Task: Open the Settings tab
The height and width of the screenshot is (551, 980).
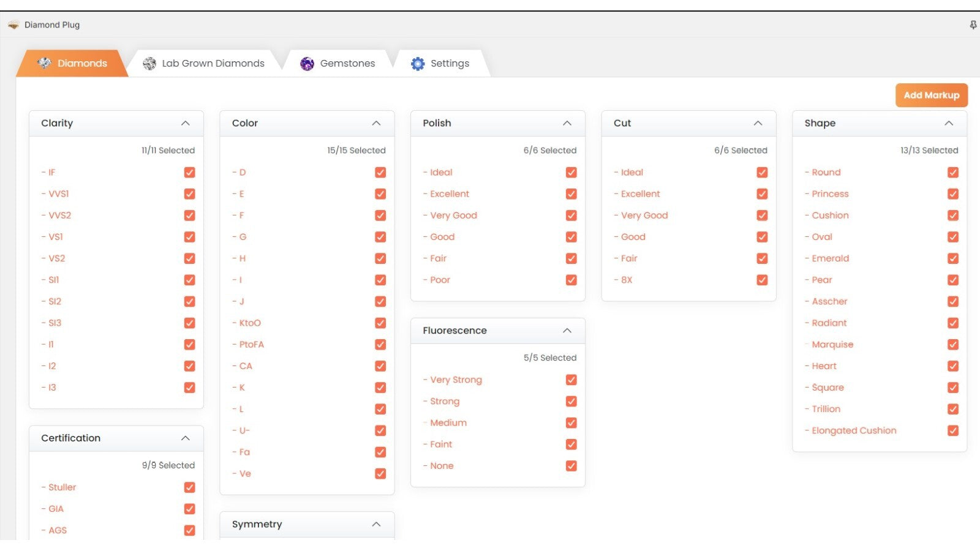Action: click(x=441, y=63)
